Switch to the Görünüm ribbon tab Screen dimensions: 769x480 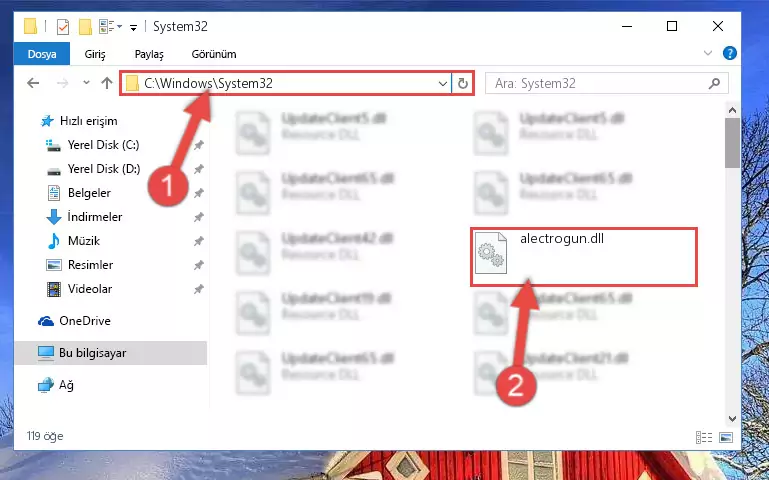pos(214,54)
